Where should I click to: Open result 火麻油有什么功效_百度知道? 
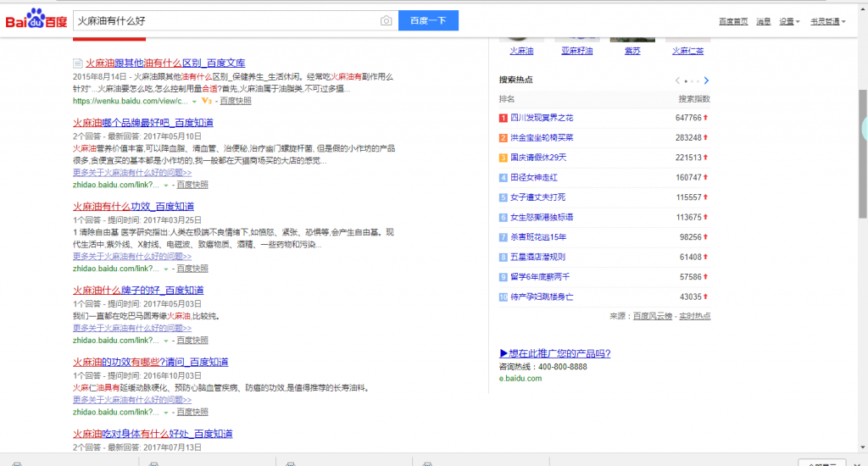coord(133,207)
